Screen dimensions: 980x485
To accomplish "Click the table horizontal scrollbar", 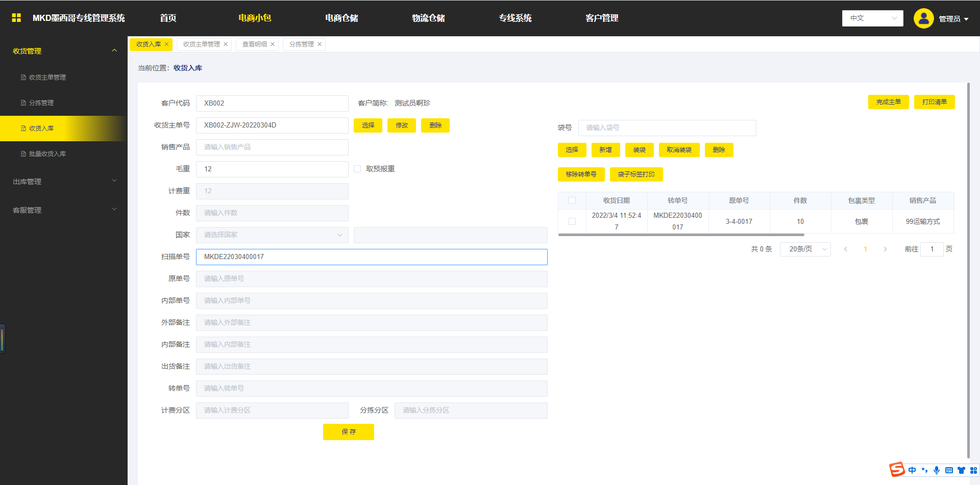I will pyautogui.click(x=681, y=235).
